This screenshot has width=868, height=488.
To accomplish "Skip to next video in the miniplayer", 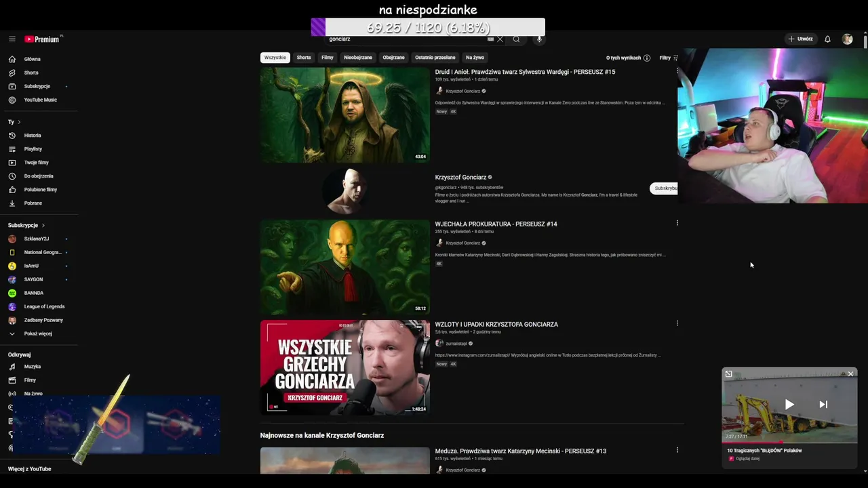I will [823, 405].
